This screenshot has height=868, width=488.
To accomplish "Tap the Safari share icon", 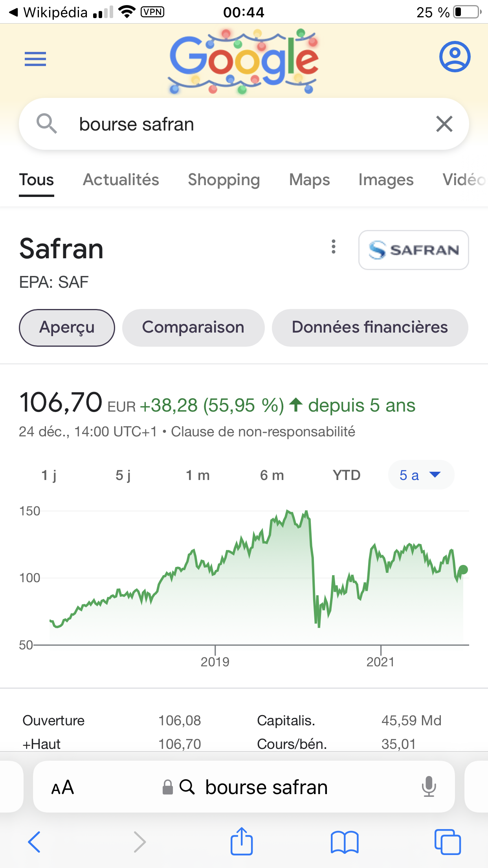I will 241,842.
